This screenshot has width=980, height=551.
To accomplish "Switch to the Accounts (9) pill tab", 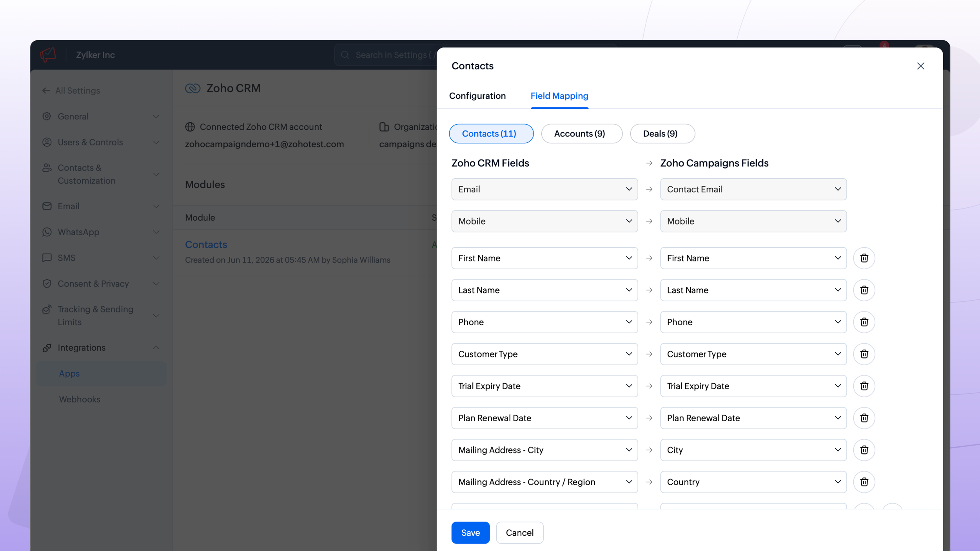I will (581, 134).
